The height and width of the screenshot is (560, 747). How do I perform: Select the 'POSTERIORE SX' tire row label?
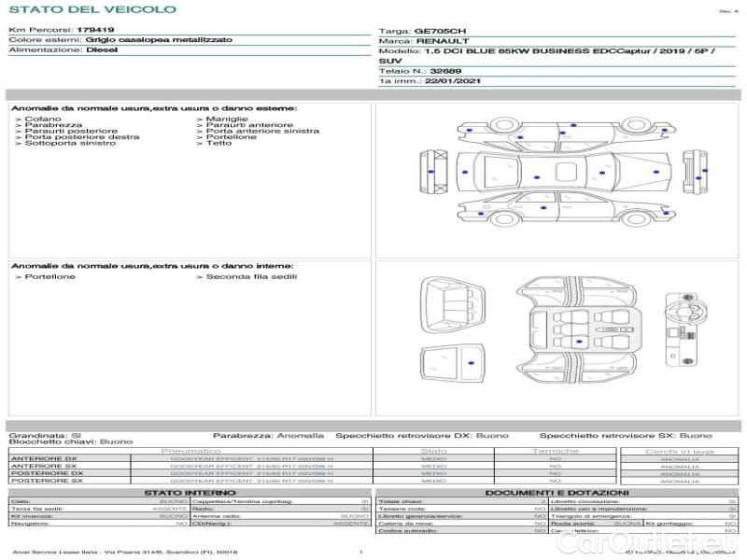47,481
